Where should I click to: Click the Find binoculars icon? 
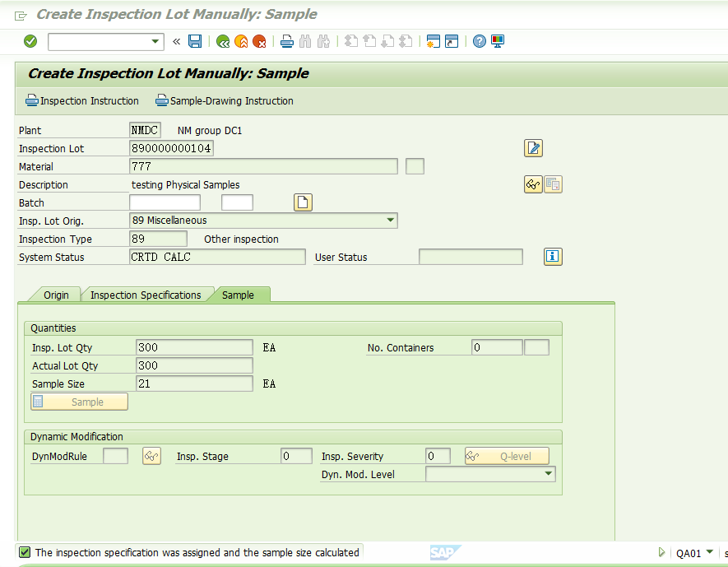tap(305, 41)
